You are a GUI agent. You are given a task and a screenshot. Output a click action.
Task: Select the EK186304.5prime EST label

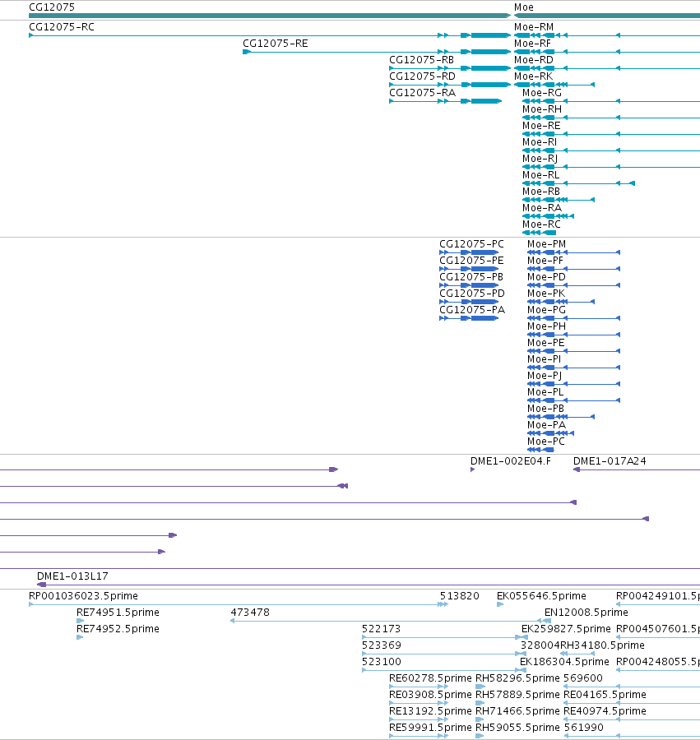click(564, 662)
